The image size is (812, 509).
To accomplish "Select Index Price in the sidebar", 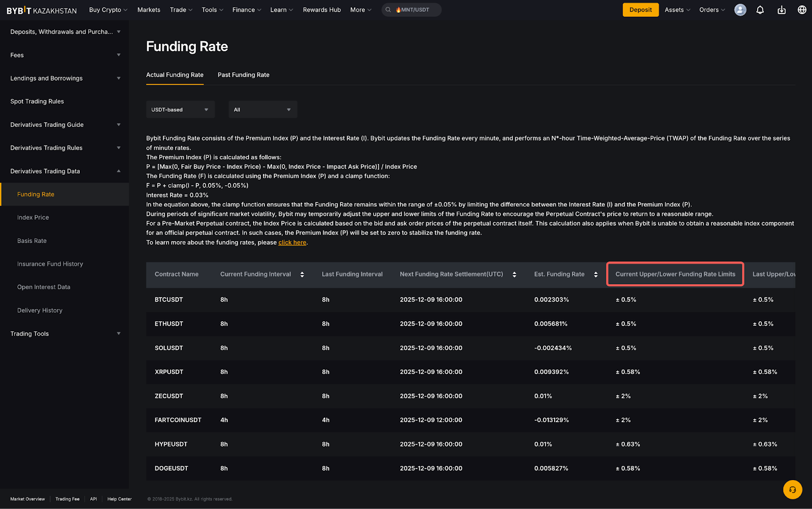I will pos(33,217).
